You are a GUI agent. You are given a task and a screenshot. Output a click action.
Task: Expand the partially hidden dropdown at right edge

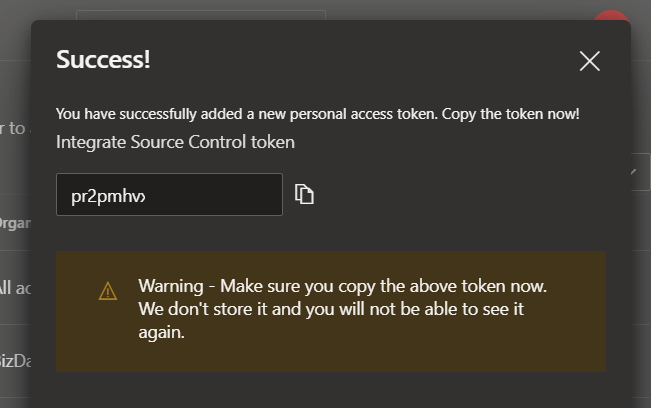point(640,172)
